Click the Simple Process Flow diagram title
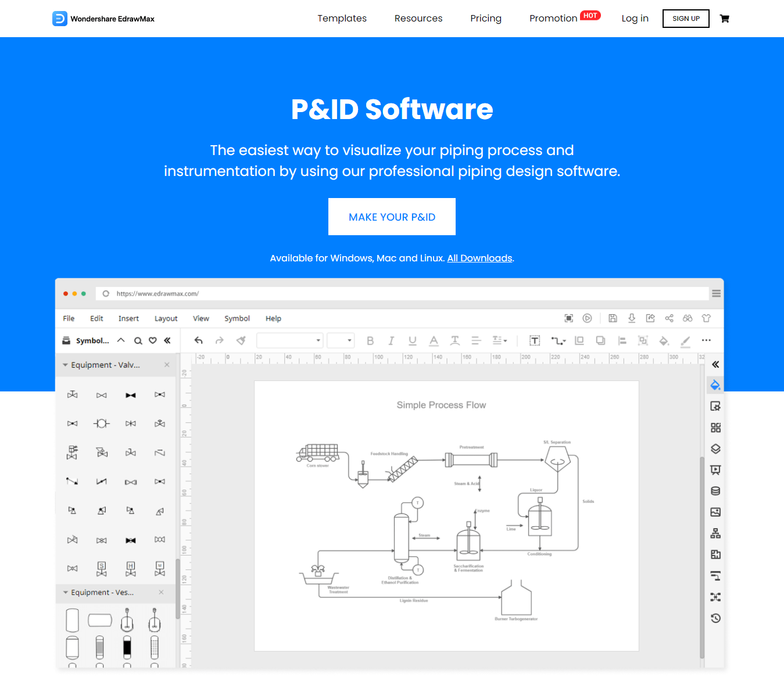Viewport: 784px width, 676px height. coord(441,405)
